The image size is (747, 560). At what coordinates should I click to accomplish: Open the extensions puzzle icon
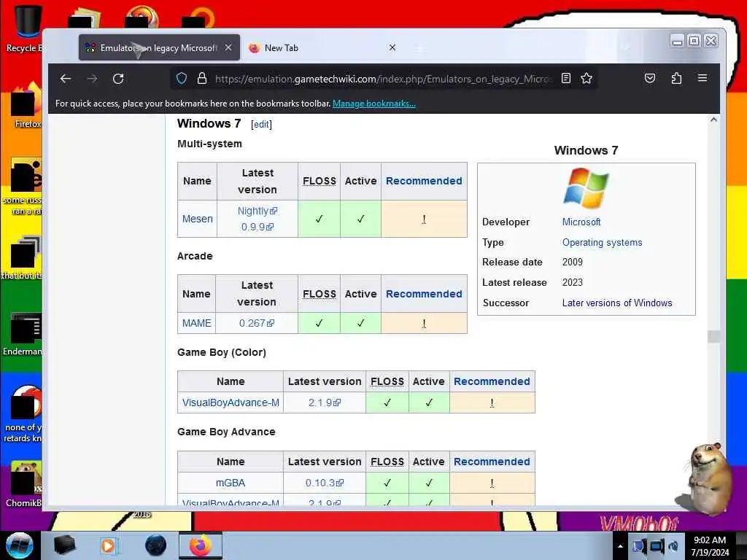click(676, 78)
